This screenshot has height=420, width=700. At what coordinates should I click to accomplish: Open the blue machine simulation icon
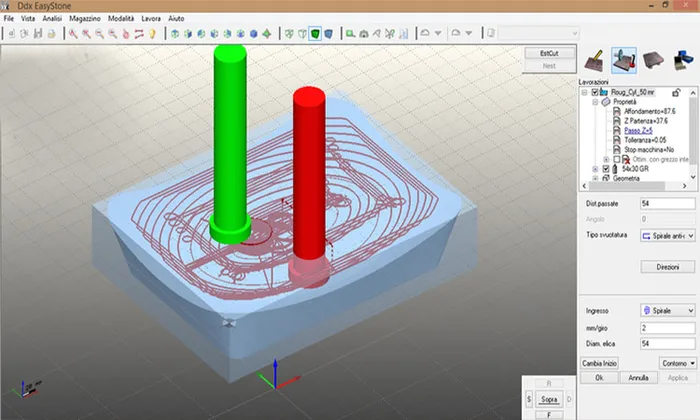(x=683, y=60)
